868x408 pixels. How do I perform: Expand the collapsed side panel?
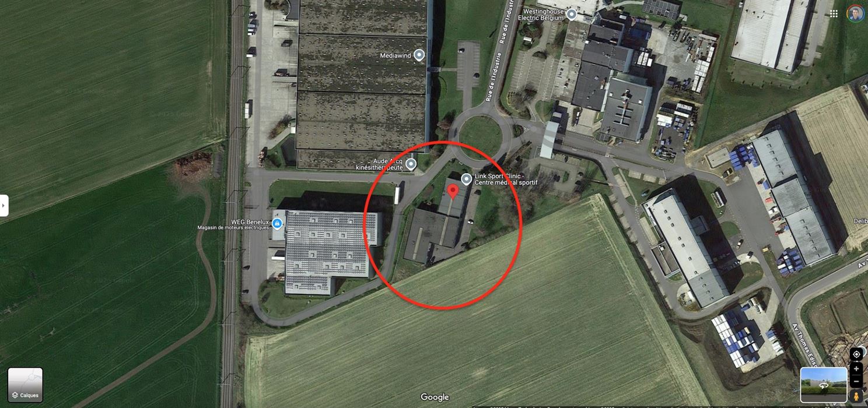pyautogui.click(x=4, y=206)
